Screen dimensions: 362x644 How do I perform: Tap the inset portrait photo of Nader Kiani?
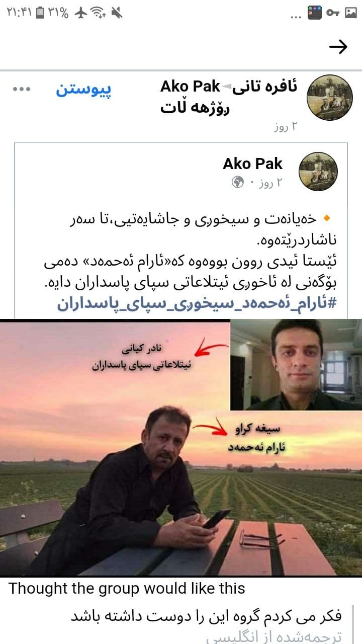click(x=296, y=364)
